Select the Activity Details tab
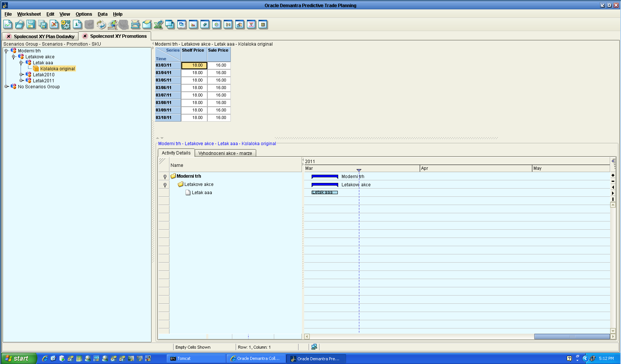621x364 pixels. (x=176, y=153)
